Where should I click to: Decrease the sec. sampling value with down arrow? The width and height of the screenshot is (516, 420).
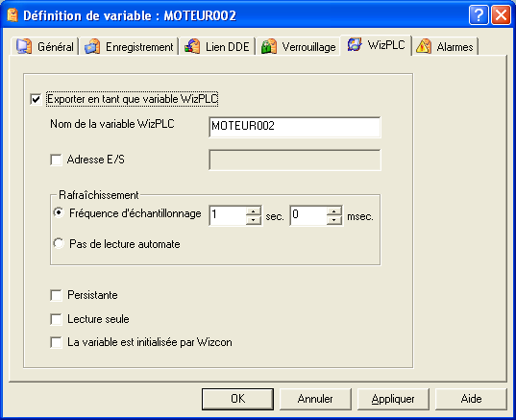[254, 220]
